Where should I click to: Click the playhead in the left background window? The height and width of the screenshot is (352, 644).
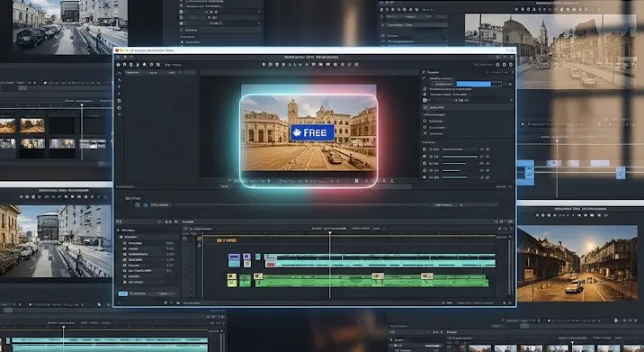pos(82,131)
